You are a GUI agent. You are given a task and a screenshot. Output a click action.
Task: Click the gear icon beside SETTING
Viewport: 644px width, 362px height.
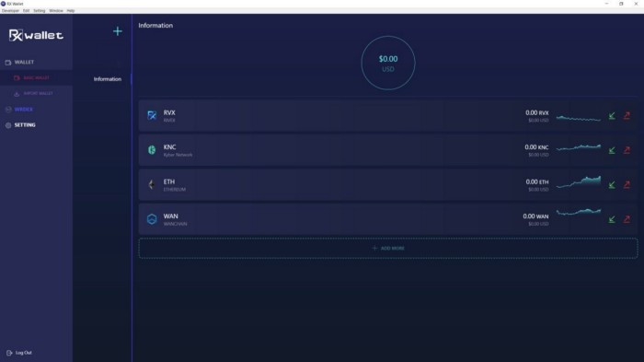[8, 125]
